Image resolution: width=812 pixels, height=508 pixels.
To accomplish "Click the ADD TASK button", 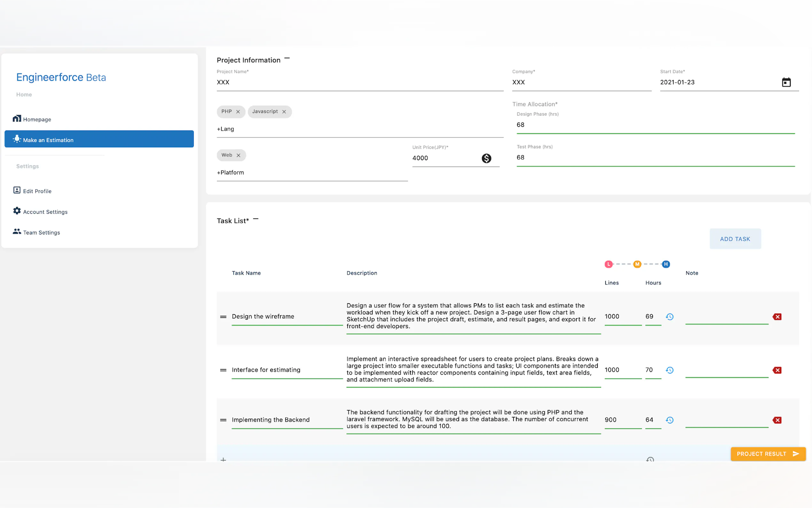I will [x=735, y=239].
